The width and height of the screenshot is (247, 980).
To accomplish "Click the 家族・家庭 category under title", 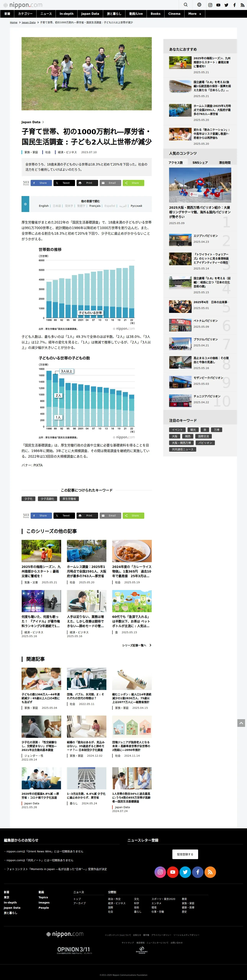I will click(x=31, y=152).
